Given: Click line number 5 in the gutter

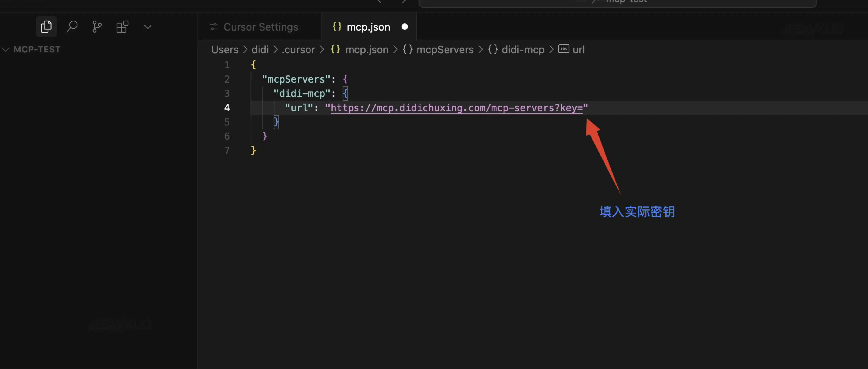Looking at the screenshot, I should [x=227, y=122].
